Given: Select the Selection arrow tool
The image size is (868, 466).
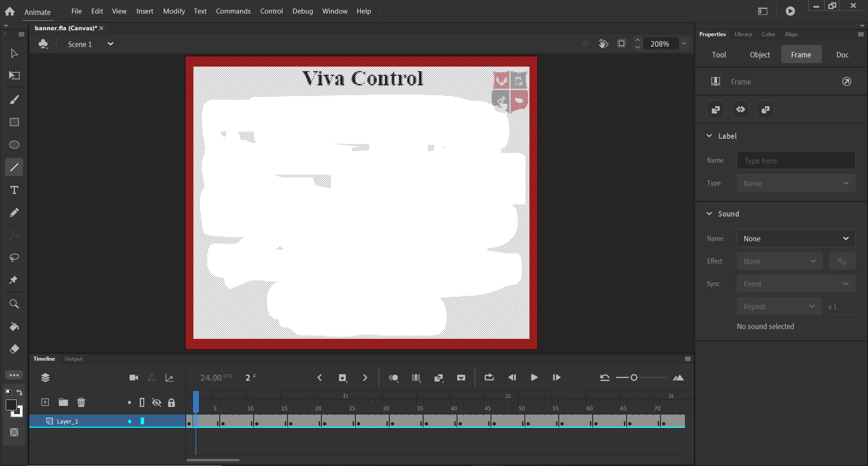Looking at the screenshot, I should point(14,54).
